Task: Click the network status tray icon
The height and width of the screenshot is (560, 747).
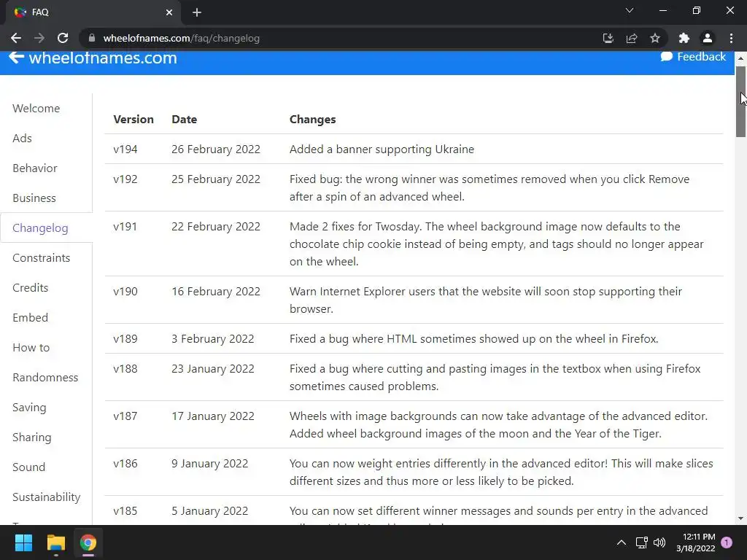Action: point(641,542)
